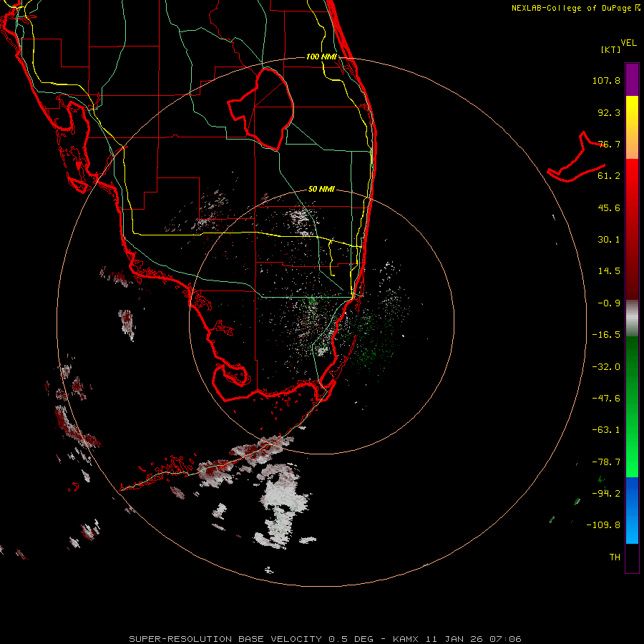644x644 pixels.
Task: Select the 76.7 legend value
Action: pyautogui.click(x=609, y=144)
